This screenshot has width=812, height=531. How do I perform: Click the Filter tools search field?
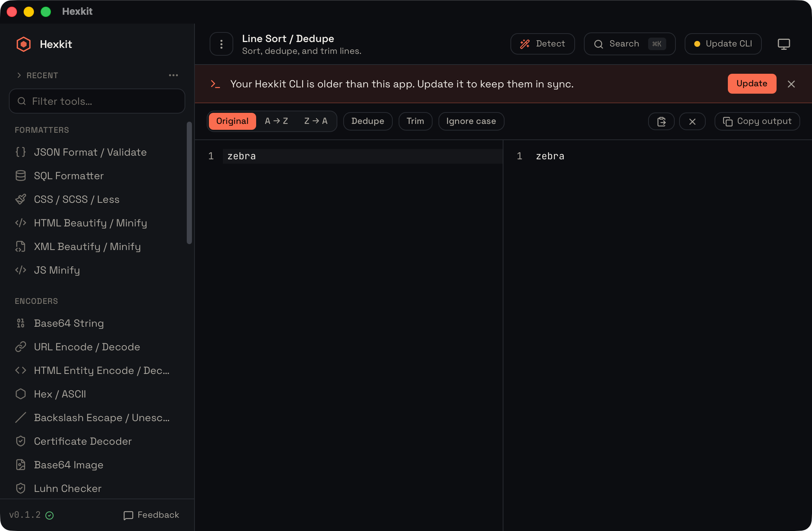coord(97,101)
